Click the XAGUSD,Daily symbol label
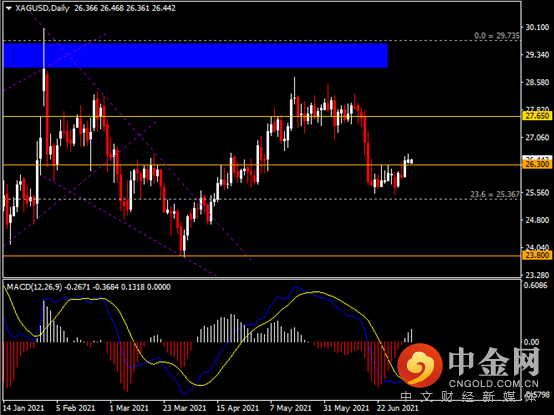 pos(42,8)
